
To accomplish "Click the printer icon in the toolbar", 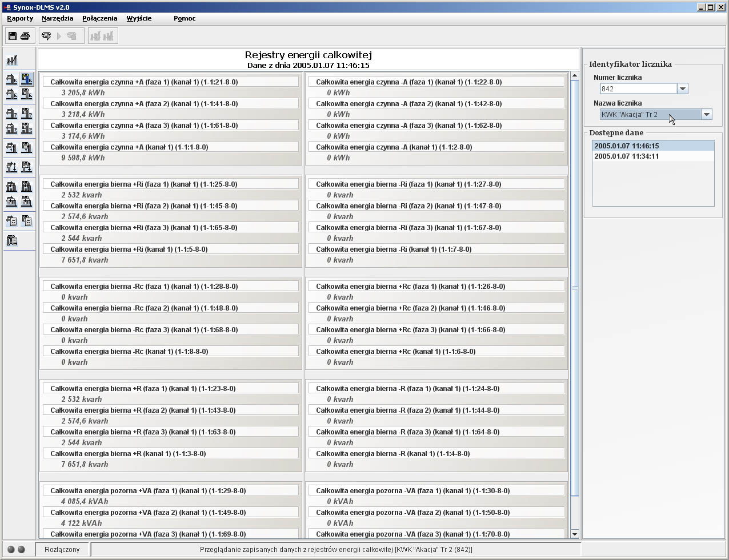I will 25,36.
